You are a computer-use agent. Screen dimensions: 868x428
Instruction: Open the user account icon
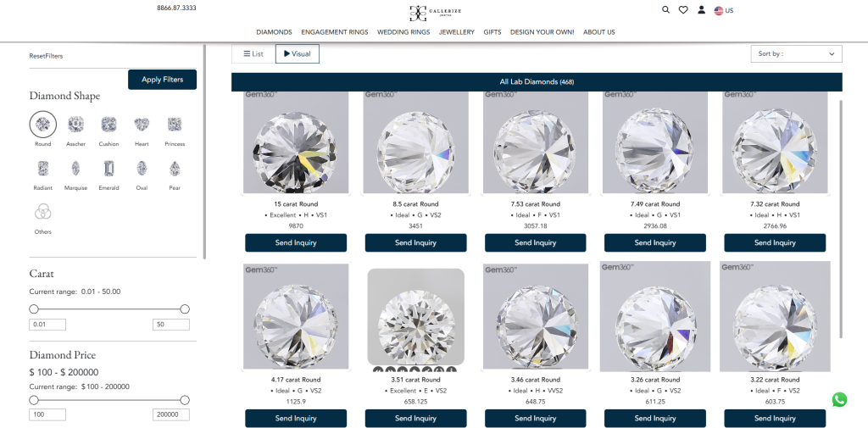701,9
